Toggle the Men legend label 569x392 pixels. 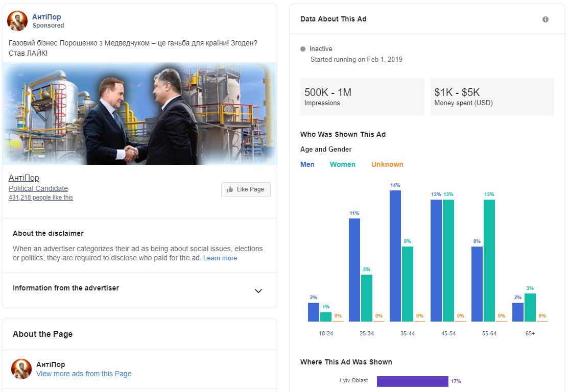[307, 165]
